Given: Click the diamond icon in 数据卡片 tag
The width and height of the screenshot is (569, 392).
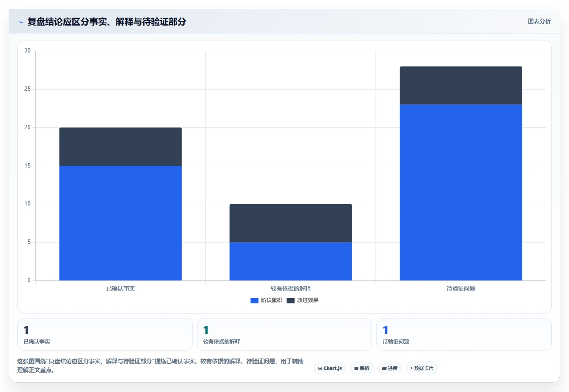Looking at the screenshot, I should (411, 368).
